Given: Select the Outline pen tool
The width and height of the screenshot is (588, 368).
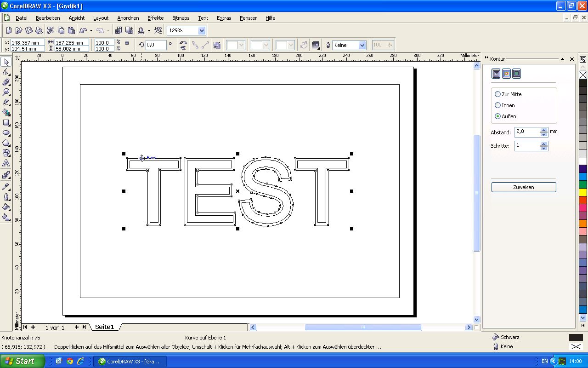Looking at the screenshot, I should coord(6,197).
